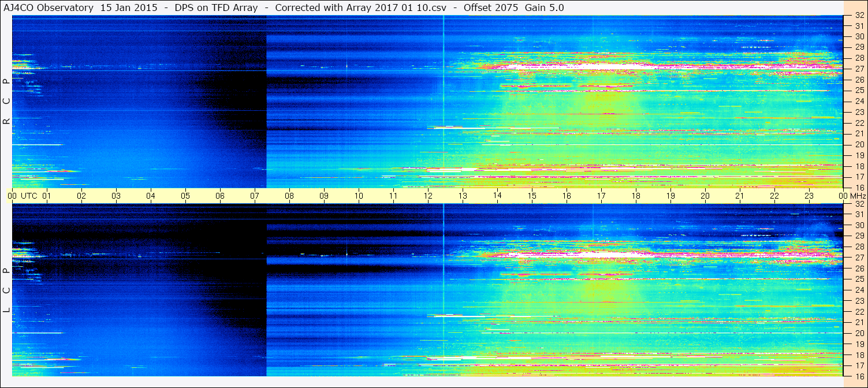Select hour 13 on the UTC time axis

(463, 196)
